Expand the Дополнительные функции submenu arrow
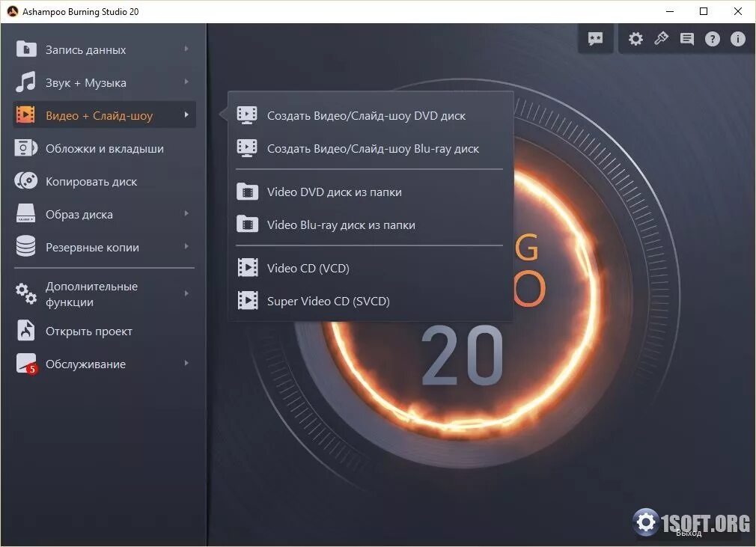 (x=186, y=293)
